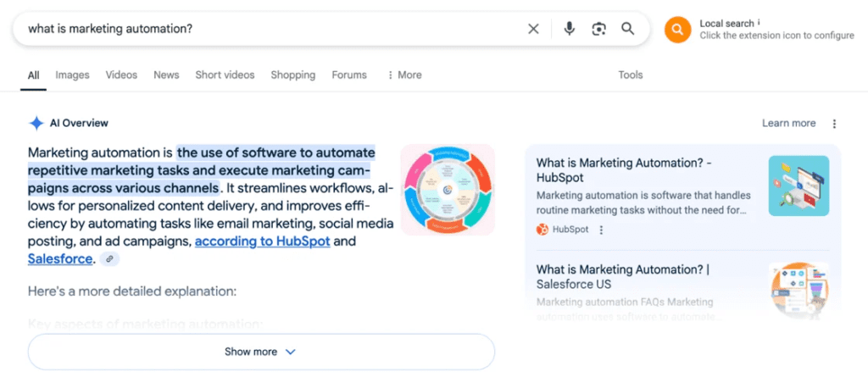
Task: Click the HubSpot result thumbnail image
Action: tap(798, 186)
